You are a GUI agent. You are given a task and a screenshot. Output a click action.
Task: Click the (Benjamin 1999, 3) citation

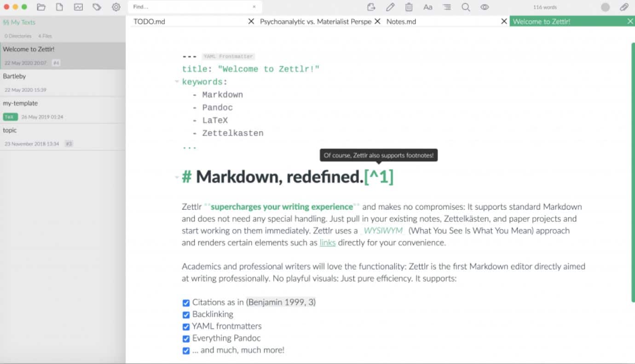click(281, 302)
